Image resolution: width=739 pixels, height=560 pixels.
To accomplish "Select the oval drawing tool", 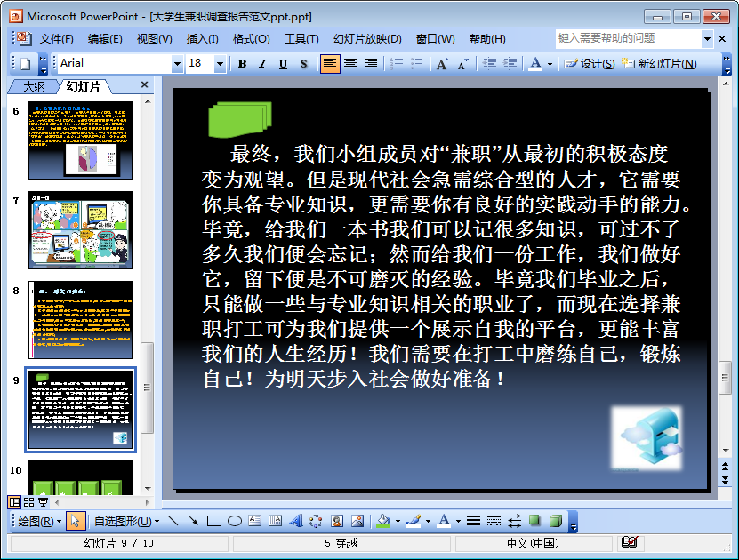I will [x=235, y=521].
